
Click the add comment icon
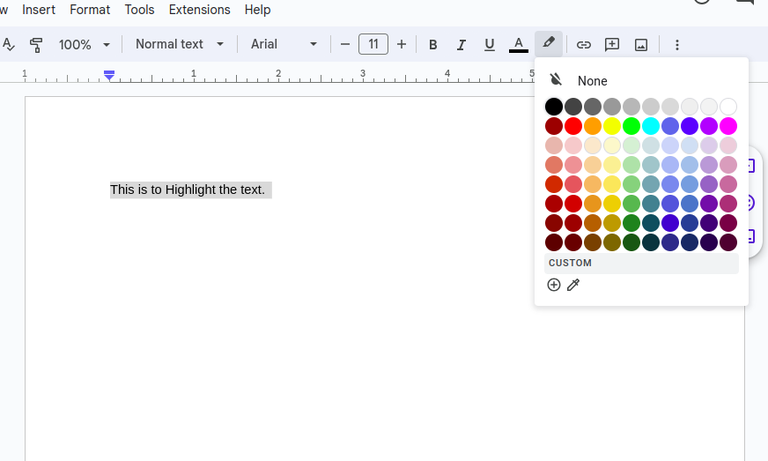pyautogui.click(x=612, y=45)
